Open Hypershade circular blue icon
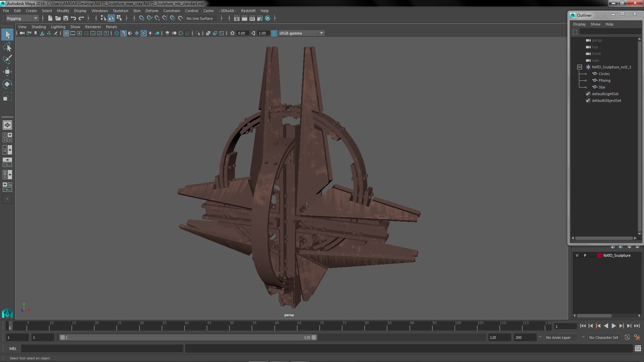 click(268, 18)
